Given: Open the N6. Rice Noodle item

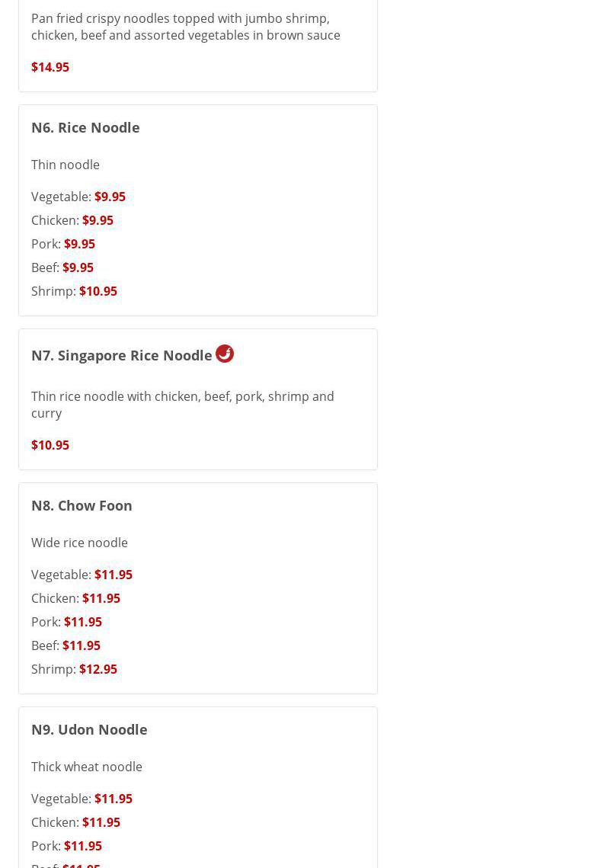Looking at the screenshot, I should pos(85,127).
